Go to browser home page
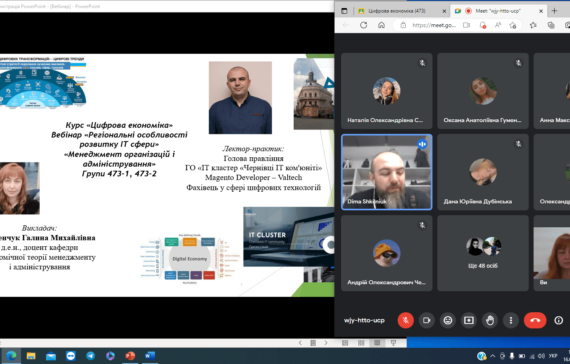 pyautogui.click(x=381, y=25)
